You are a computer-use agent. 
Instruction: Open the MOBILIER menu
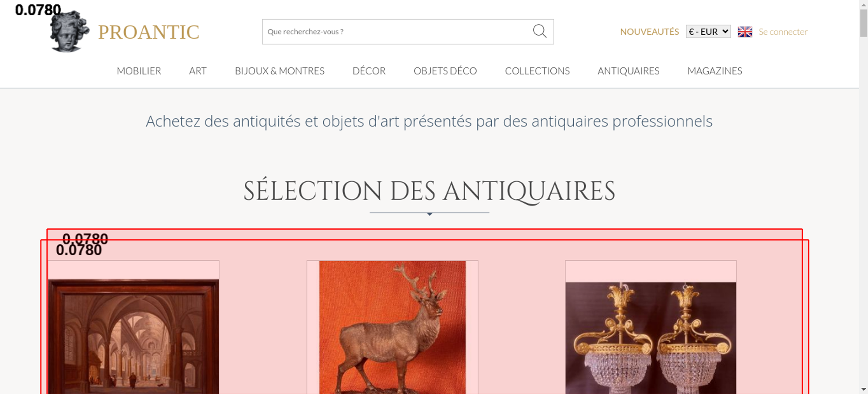pos(139,71)
